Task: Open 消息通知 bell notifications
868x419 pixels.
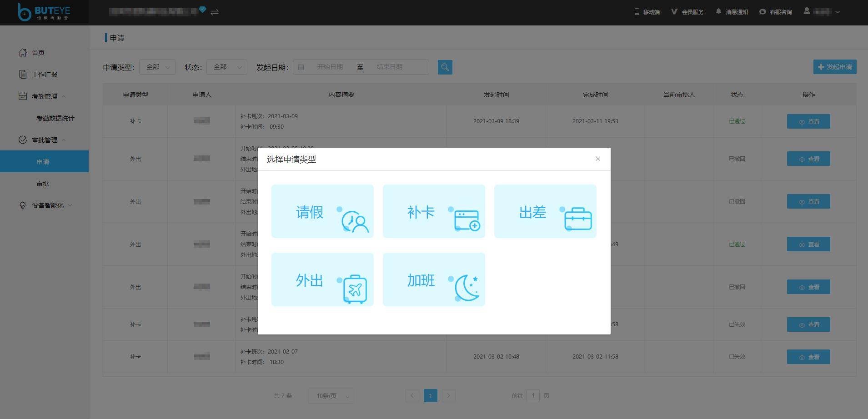Action: (732, 12)
